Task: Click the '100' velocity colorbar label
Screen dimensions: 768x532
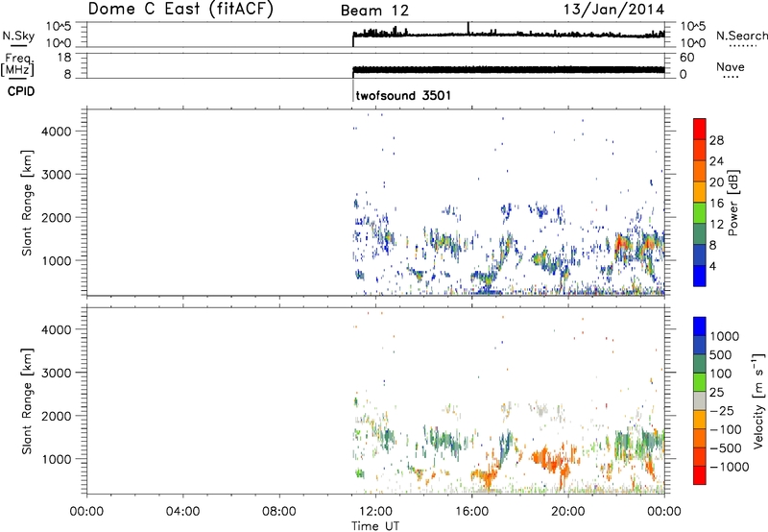Action: [720, 374]
